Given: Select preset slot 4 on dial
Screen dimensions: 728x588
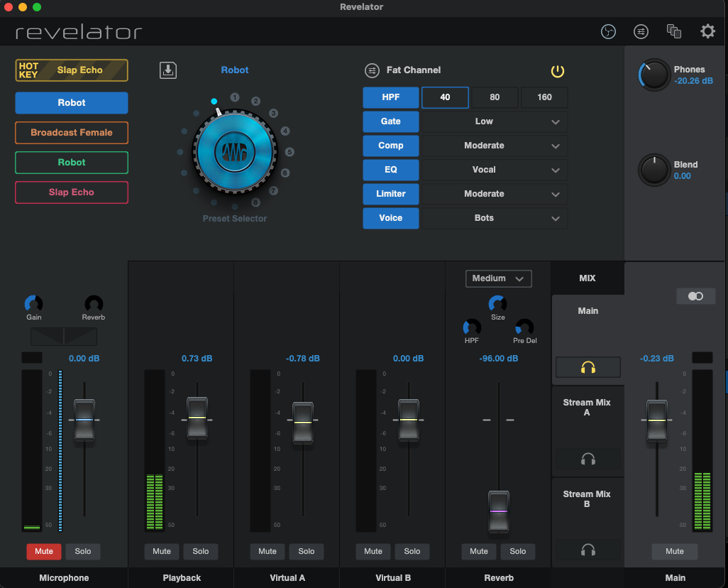Looking at the screenshot, I should point(285,131).
